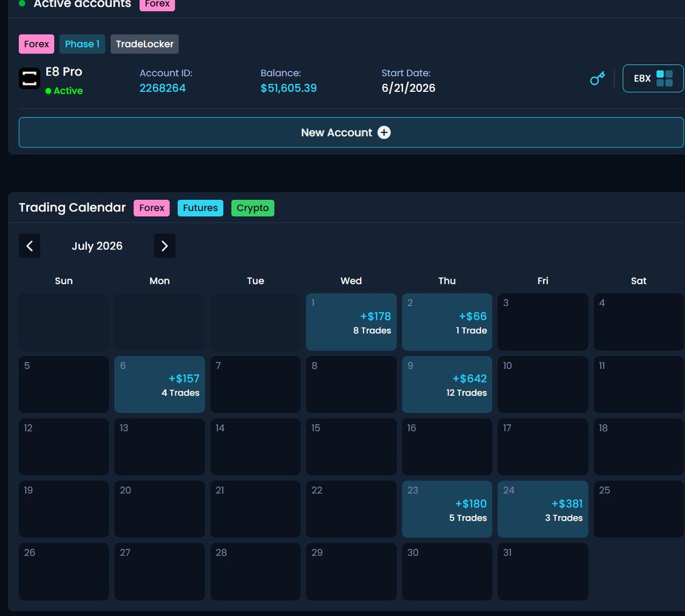Click the 12 Trades label on July 9

pos(466,393)
